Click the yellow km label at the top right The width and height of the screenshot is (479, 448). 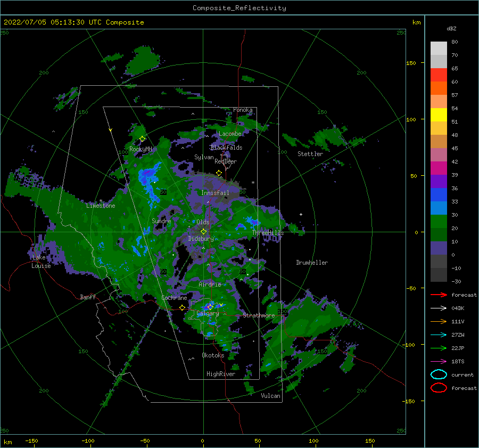point(416,22)
